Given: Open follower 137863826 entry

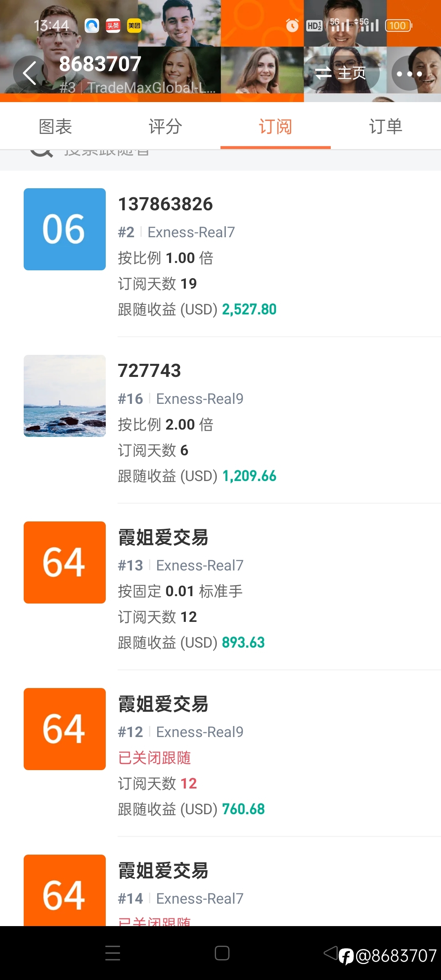Looking at the screenshot, I should click(220, 254).
